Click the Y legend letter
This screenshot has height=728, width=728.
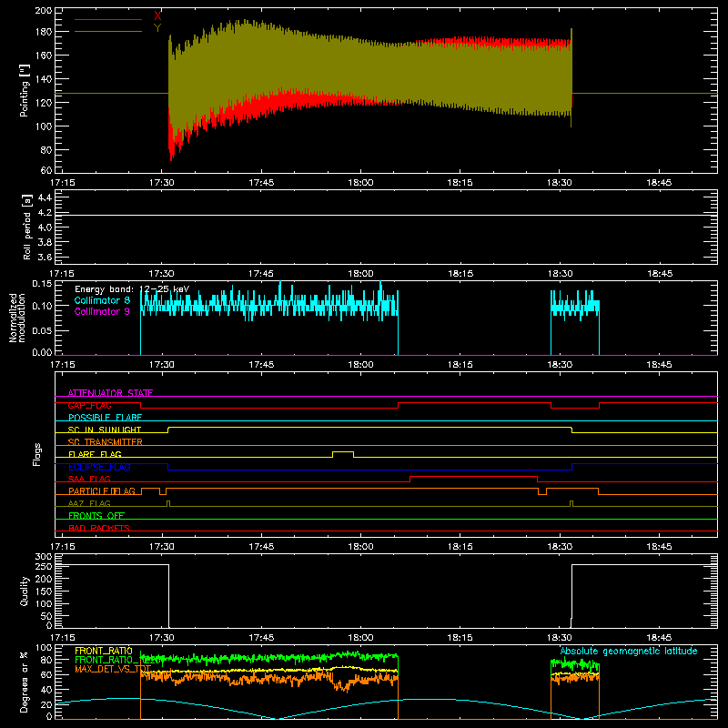pos(157,28)
